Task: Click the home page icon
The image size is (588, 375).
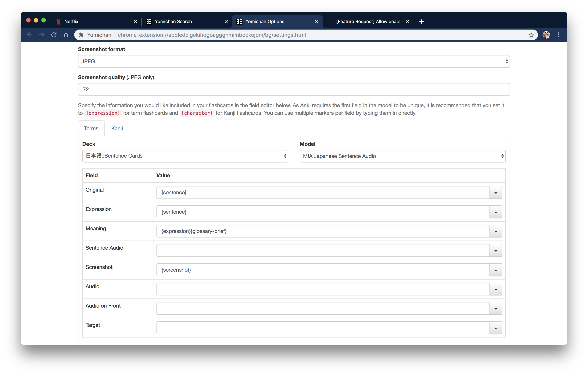Action: [66, 35]
